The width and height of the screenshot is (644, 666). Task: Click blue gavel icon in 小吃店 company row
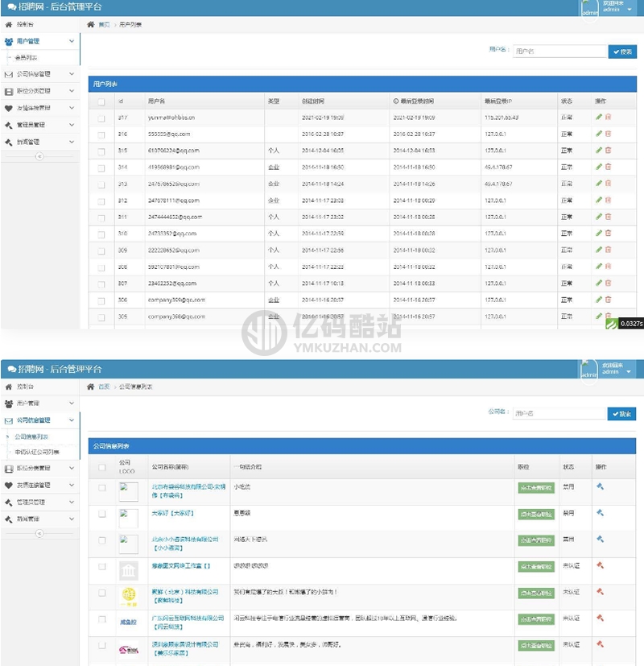[600, 486]
